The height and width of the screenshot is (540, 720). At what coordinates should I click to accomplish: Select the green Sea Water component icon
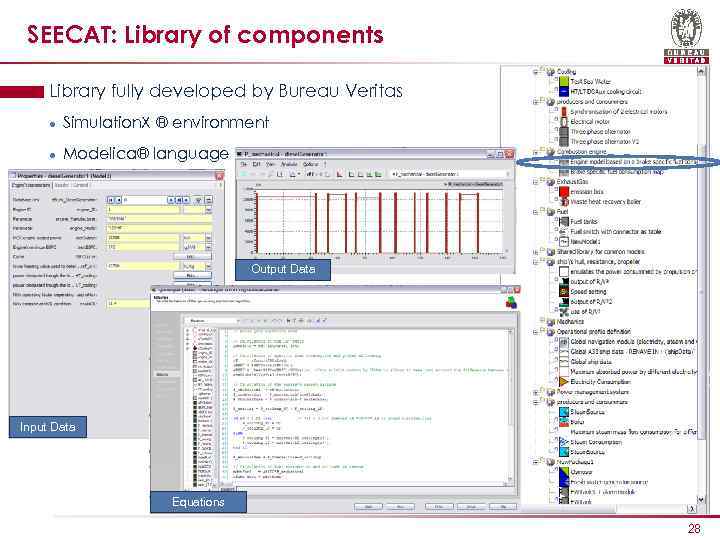(564, 81)
